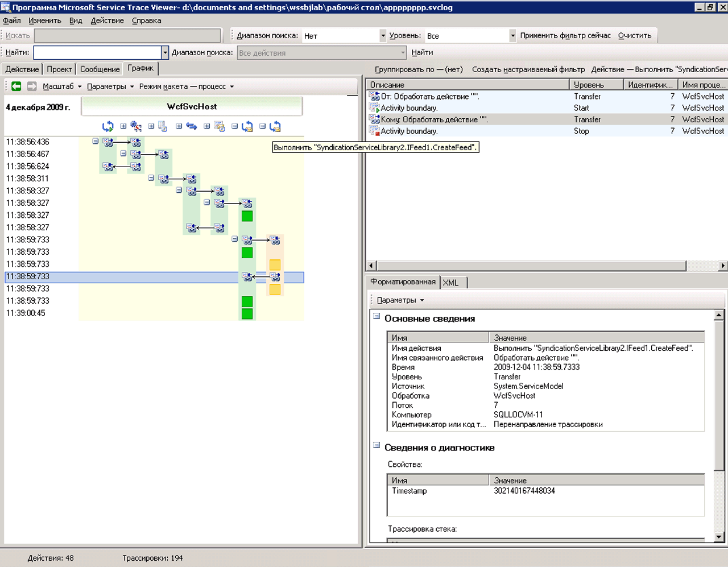Image resolution: width=728 pixels, height=567 pixels.
Task: Open the 'Найти' field dropdown arrow
Action: tap(165, 52)
